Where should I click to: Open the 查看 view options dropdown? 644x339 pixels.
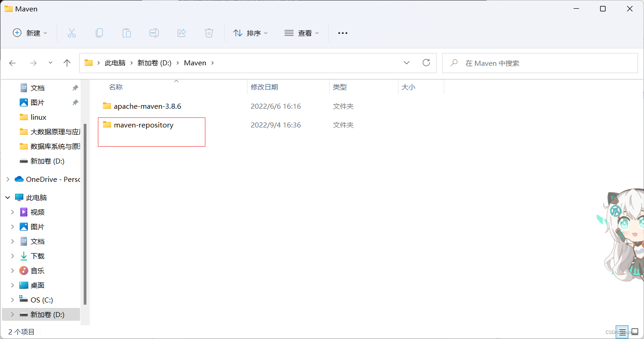301,32
